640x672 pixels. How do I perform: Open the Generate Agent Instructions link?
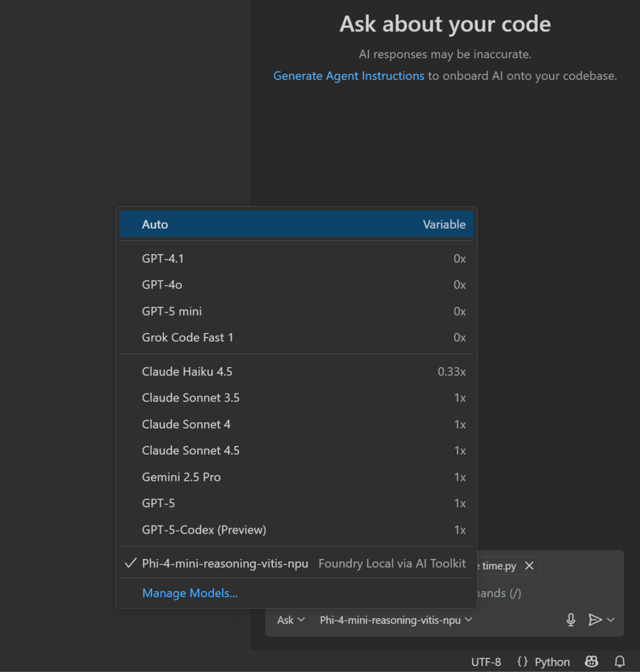click(x=349, y=76)
